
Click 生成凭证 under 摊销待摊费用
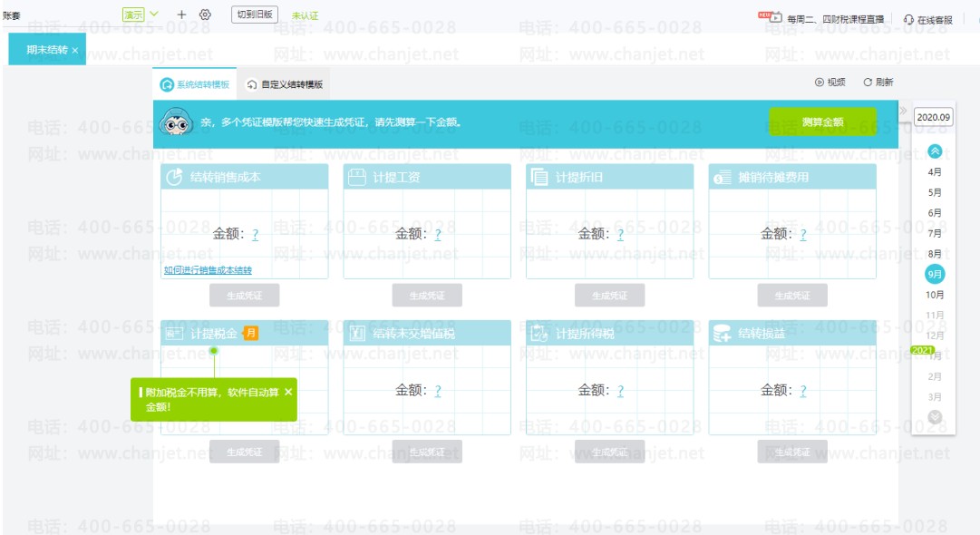coord(791,296)
